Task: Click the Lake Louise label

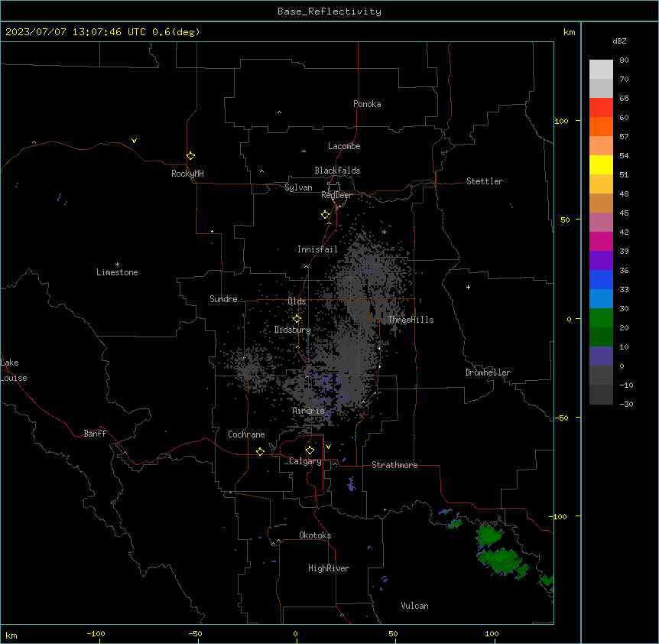Action: coord(14,370)
